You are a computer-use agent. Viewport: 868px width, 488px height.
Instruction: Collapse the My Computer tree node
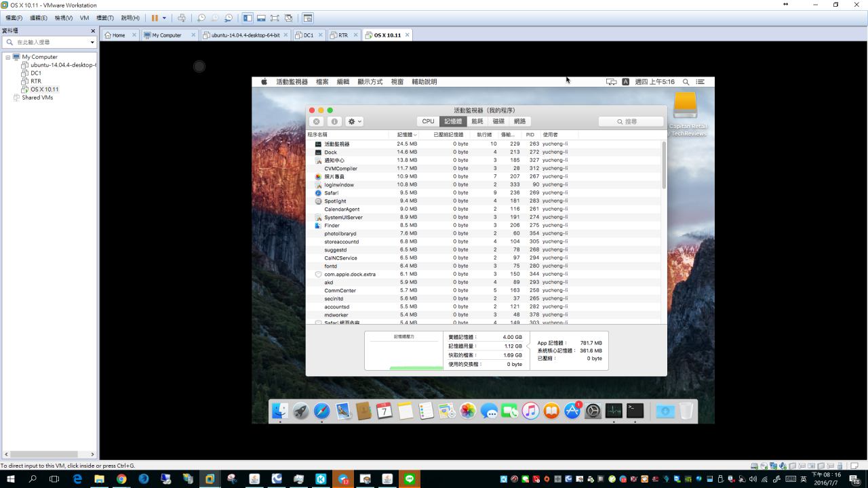click(x=8, y=57)
